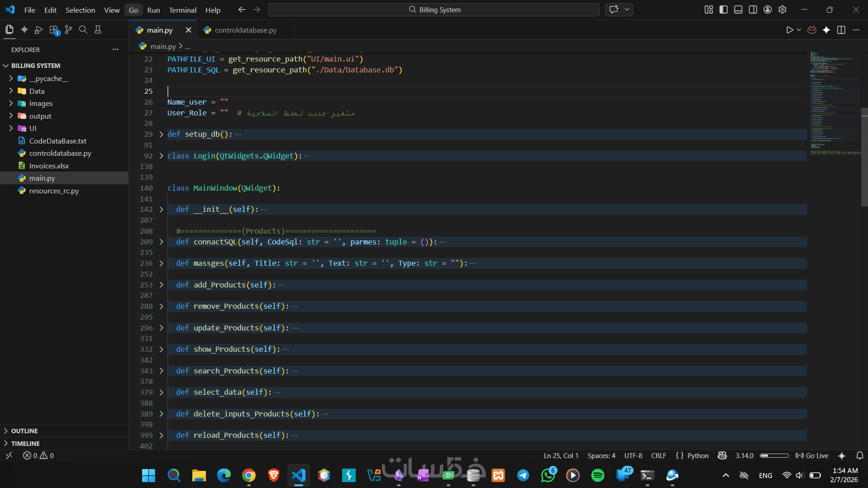Expand the OUTLINE section

pyautogui.click(x=24, y=431)
